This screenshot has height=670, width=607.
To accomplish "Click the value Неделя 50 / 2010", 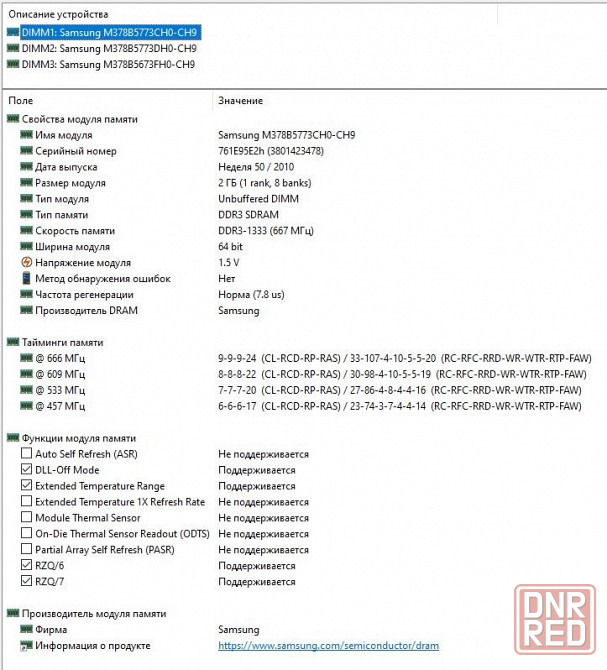I will (x=256, y=167).
